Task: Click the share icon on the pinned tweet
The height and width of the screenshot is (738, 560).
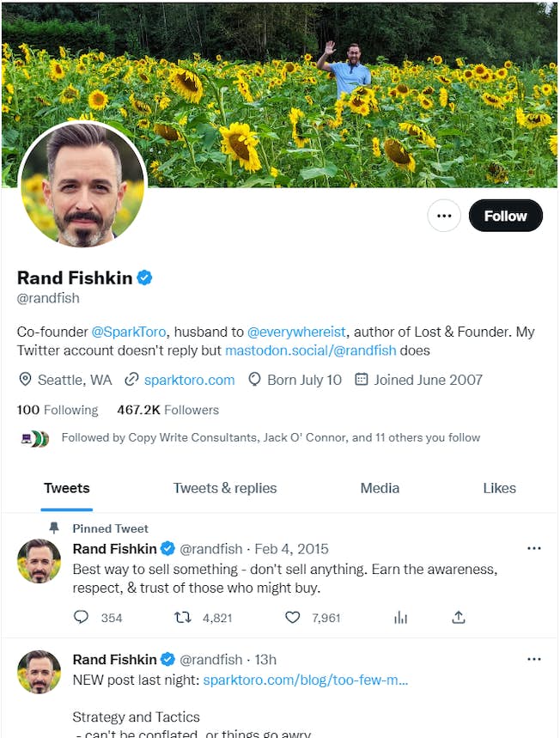Action: pos(458,617)
